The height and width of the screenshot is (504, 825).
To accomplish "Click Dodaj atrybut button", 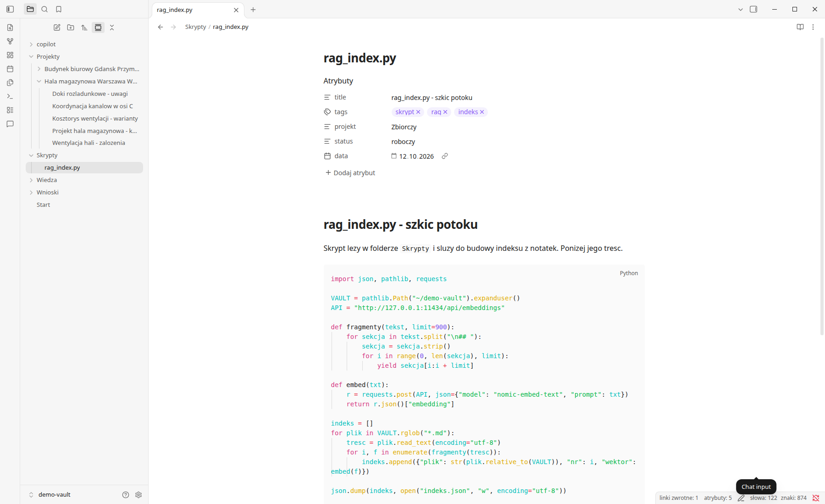I will pyautogui.click(x=350, y=173).
